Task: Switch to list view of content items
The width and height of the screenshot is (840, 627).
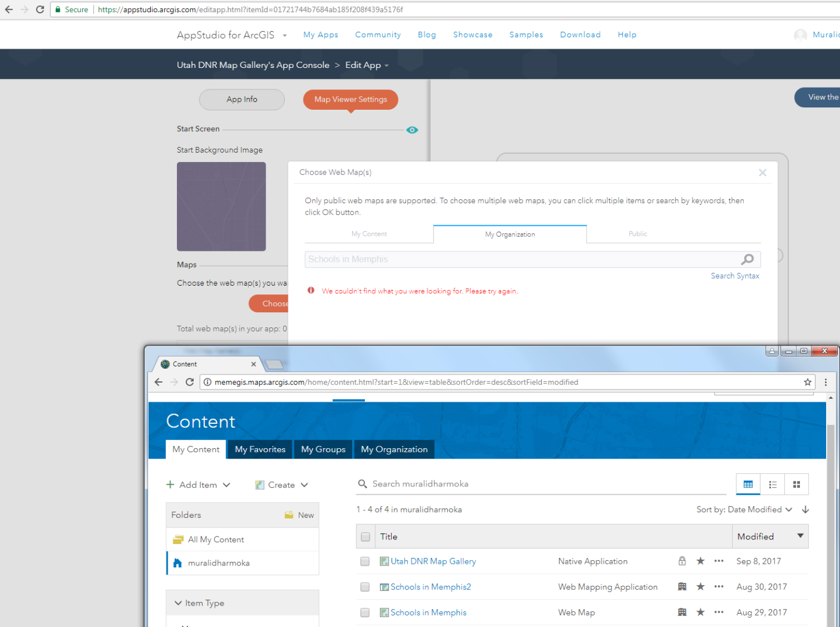Action: tap(773, 484)
